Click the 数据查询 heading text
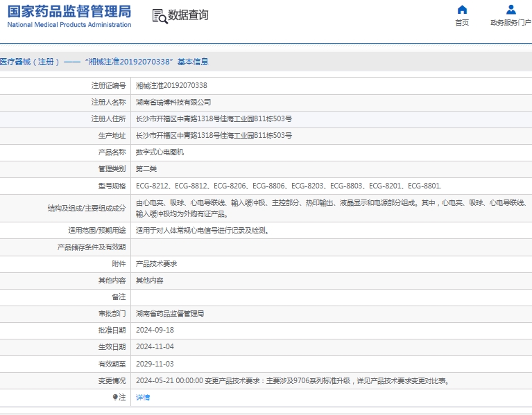This screenshot has height=415, width=532. point(188,15)
